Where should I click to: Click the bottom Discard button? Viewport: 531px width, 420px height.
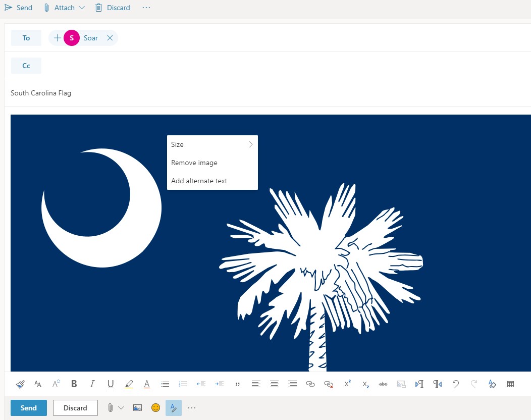point(75,408)
